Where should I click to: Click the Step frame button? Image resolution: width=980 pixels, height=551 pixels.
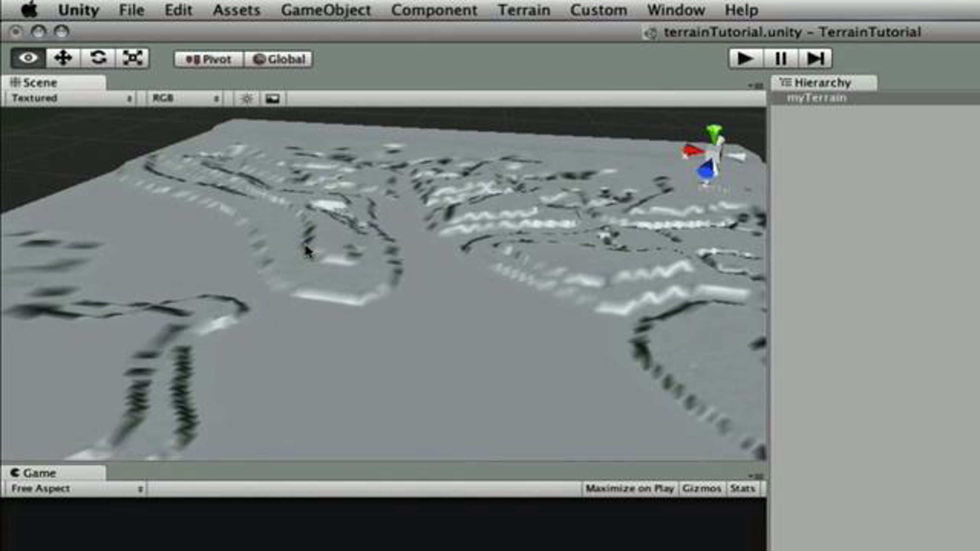[815, 58]
